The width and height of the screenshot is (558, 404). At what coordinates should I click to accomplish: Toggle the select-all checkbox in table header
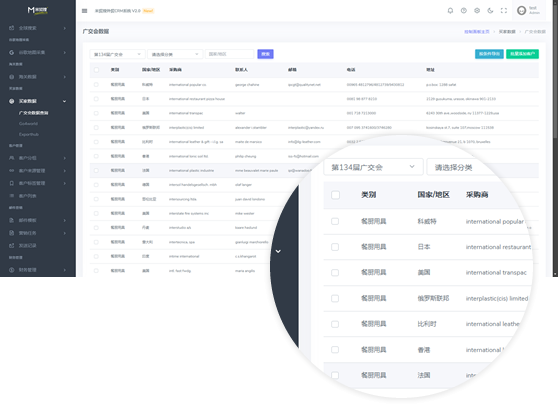[96, 70]
